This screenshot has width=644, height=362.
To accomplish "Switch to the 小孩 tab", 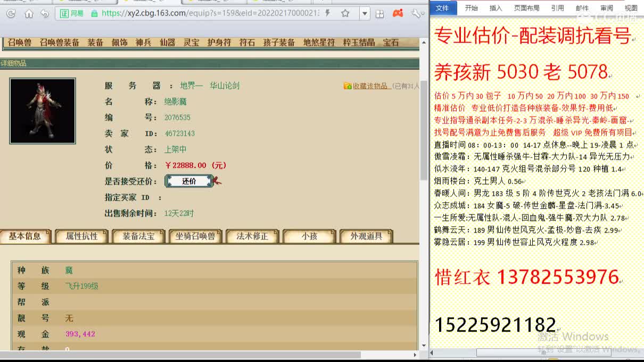I will tap(309, 236).
